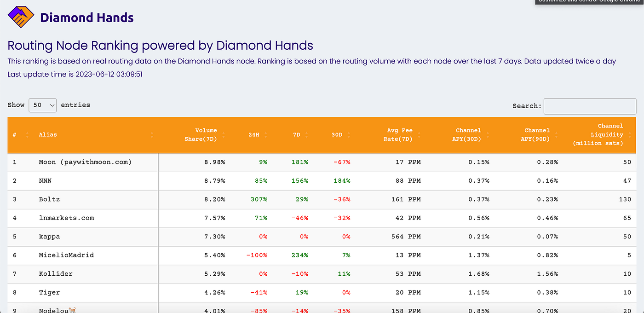
Task: Select the Boltz alias cell
Action: tap(49, 199)
